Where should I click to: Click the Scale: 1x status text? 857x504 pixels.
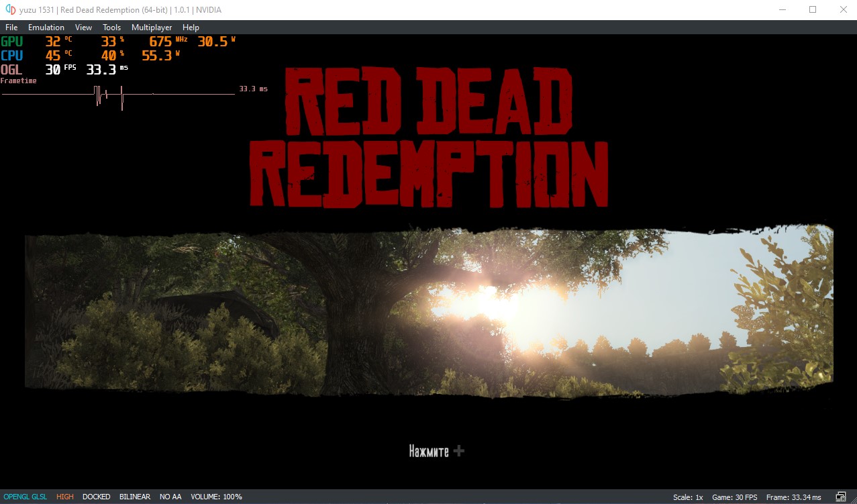click(x=688, y=497)
